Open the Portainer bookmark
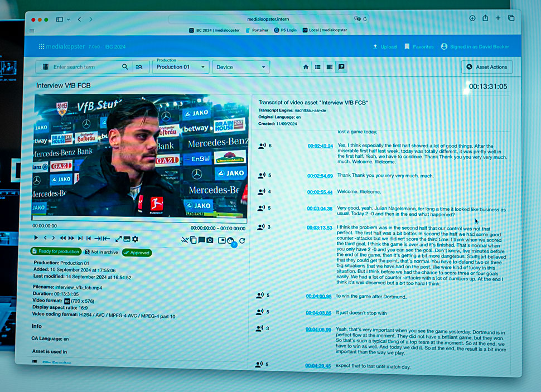Viewport: 541px width, 392px height. (x=257, y=30)
